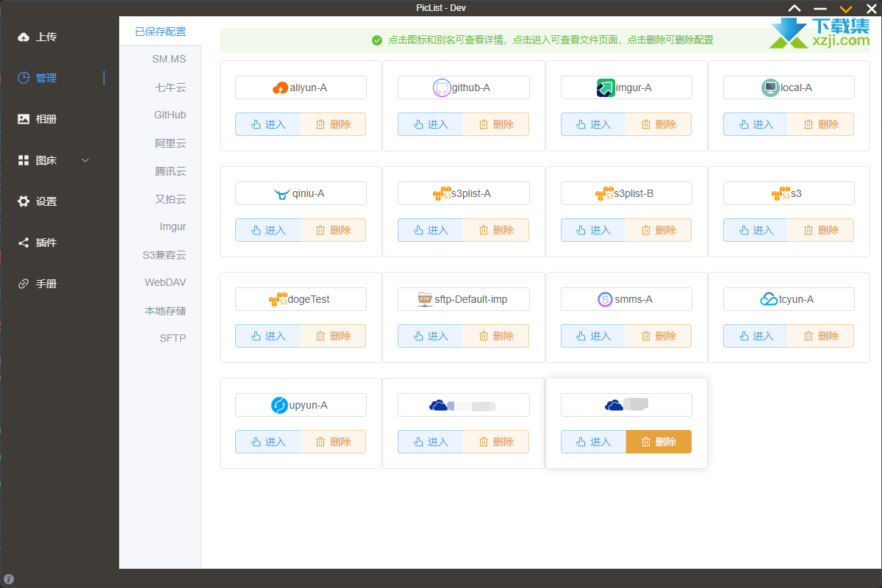Click the qiniu-A bull logo icon
This screenshot has width=882, height=588.
click(282, 194)
